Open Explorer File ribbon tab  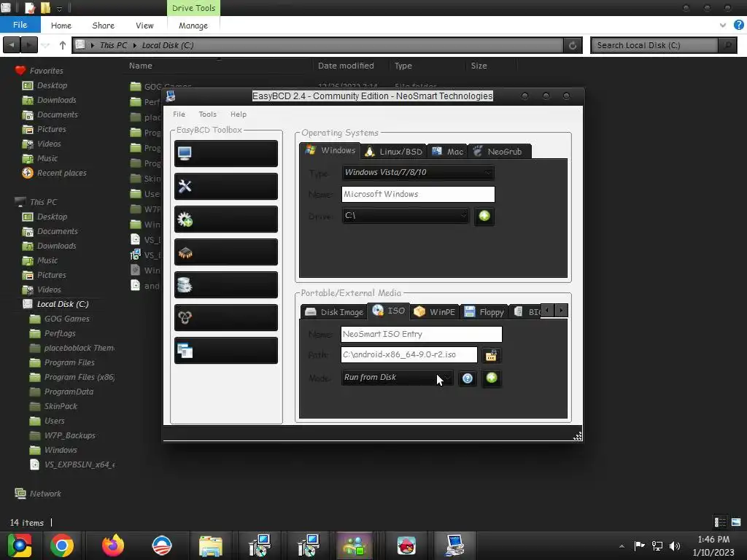tap(20, 25)
